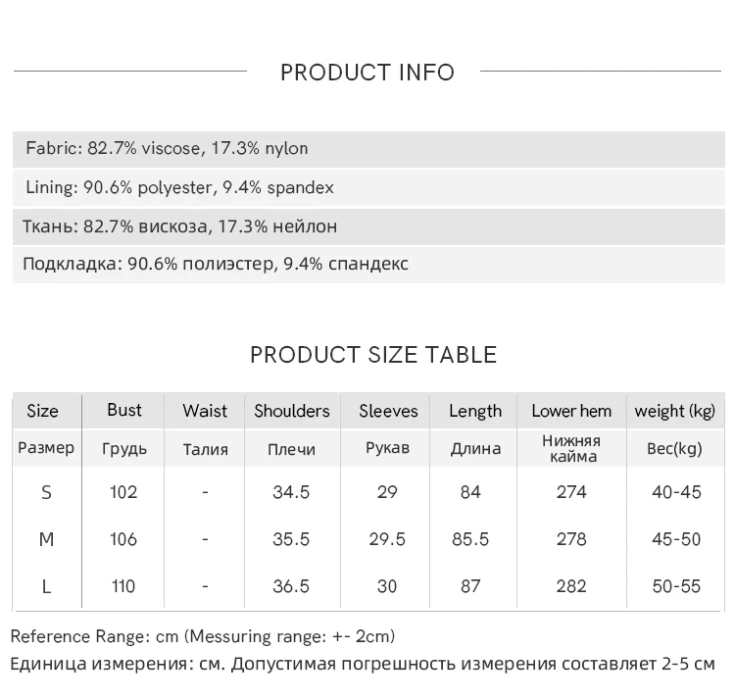Viewport: 735px width, 700px height.
Task: Click the Размер header cell
Action: click(46, 448)
